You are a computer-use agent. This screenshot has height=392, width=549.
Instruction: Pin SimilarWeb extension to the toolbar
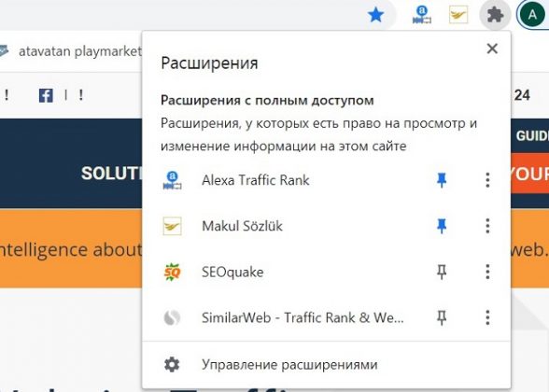(x=442, y=317)
